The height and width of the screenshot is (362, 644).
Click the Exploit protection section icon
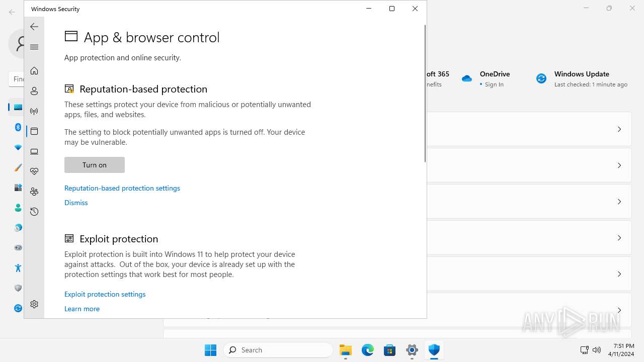point(69,239)
